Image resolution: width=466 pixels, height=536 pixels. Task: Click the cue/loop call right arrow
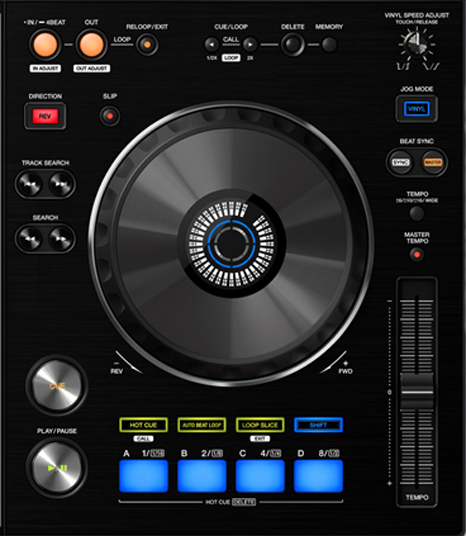click(x=250, y=44)
